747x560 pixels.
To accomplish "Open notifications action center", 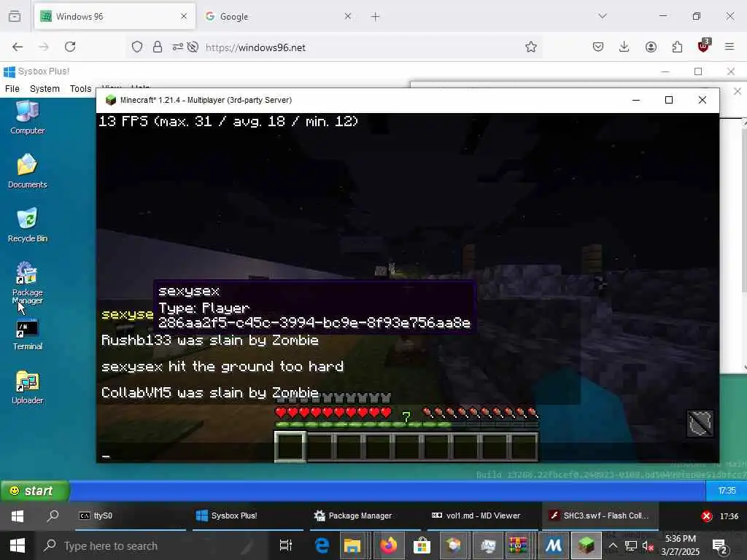I will tap(719, 546).
